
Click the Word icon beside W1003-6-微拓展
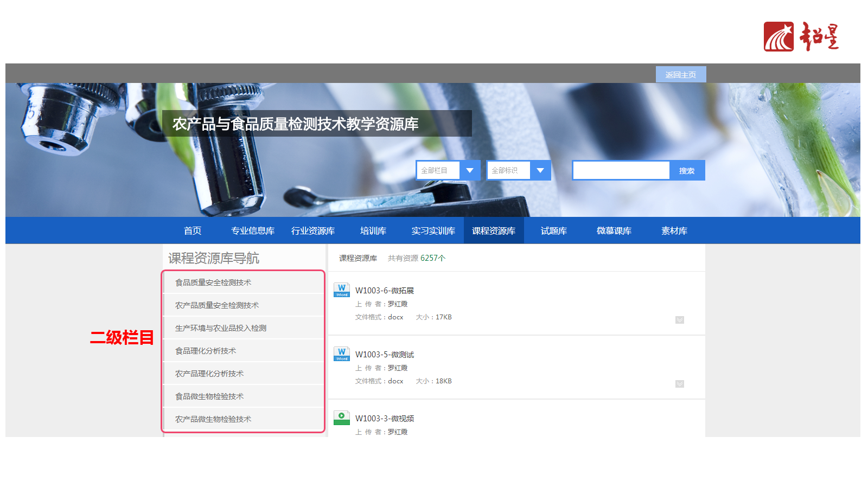(342, 290)
